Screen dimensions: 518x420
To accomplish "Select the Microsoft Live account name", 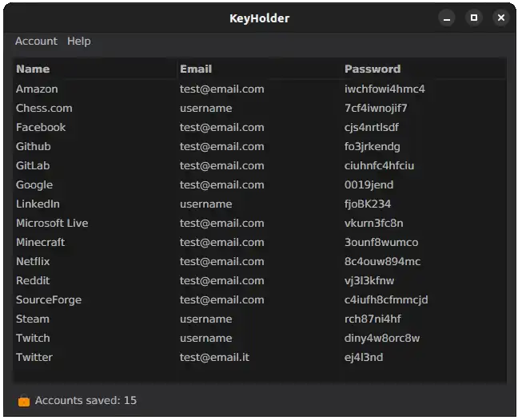I will (52, 223).
